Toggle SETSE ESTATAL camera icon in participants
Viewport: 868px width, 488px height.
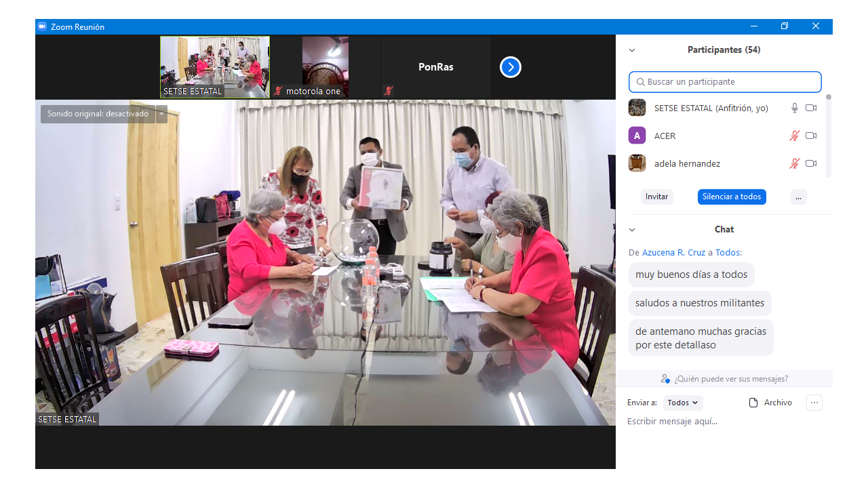811,108
